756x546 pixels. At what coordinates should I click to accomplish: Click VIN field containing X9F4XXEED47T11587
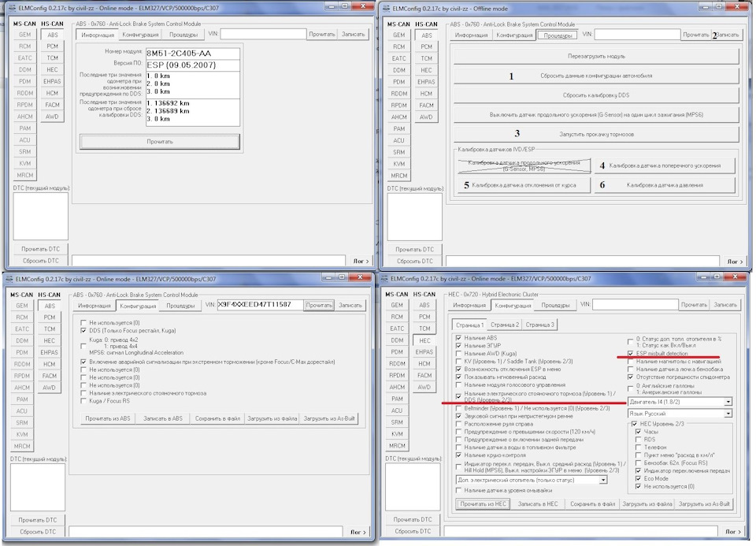[x=259, y=305]
